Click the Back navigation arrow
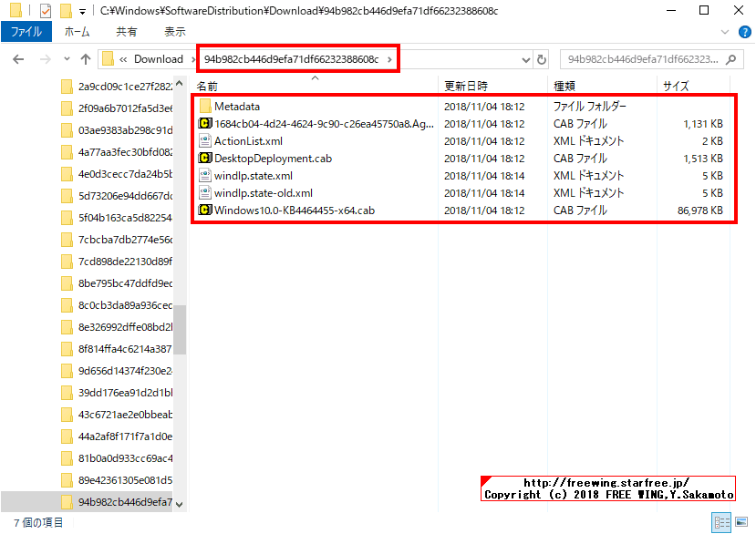Viewport: 756px width, 534px height. (x=18, y=58)
